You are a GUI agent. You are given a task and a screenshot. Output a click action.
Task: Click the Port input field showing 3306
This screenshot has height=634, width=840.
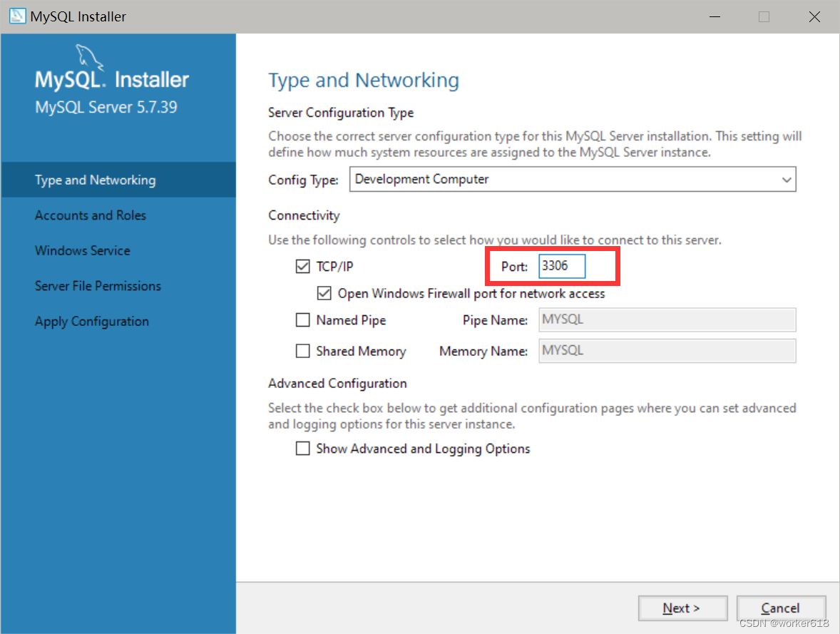pyautogui.click(x=562, y=266)
